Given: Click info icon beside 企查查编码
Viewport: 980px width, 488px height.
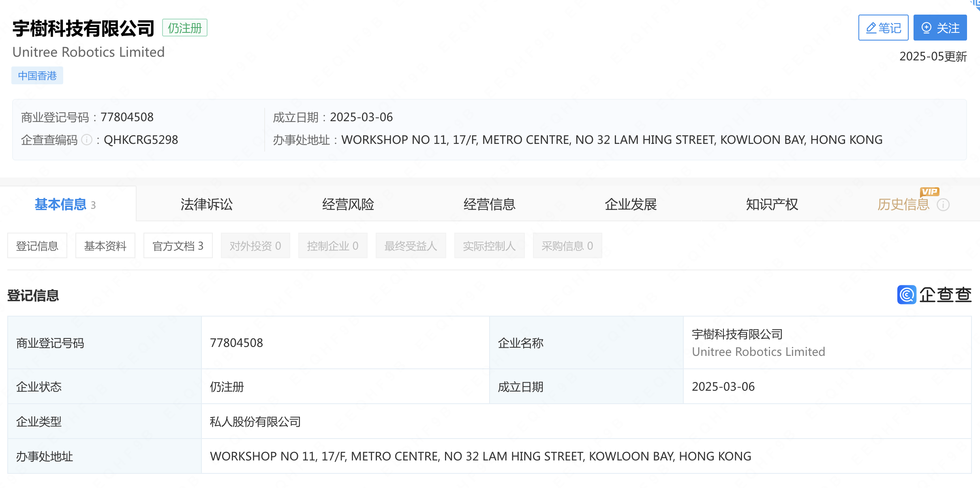Looking at the screenshot, I should click(x=87, y=140).
